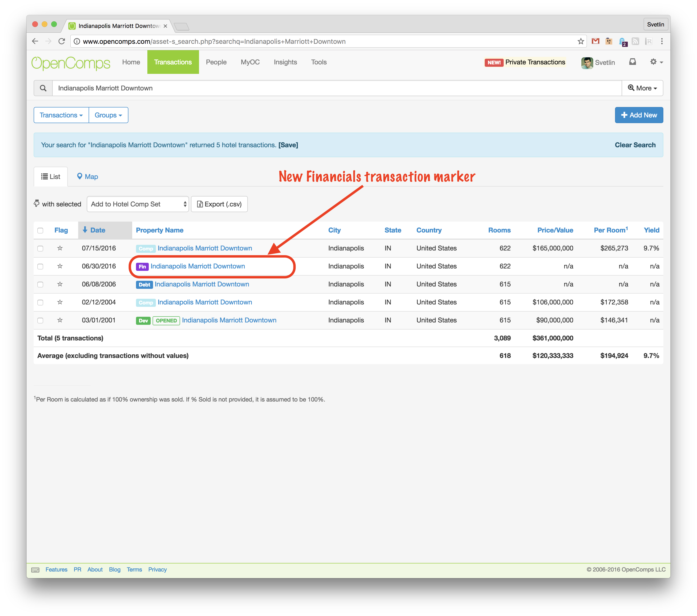Check the 07/15/2016 row checkbox
697x616 pixels.
(x=40, y=248)
